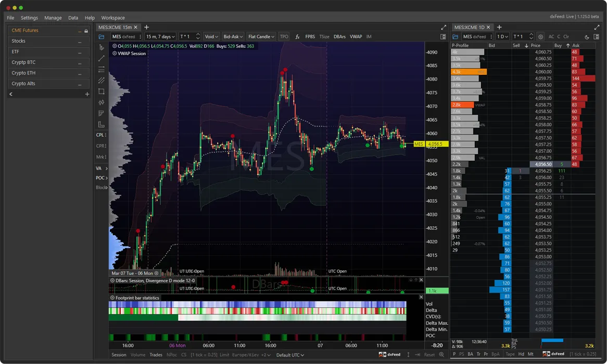The image size is (607, 364).
Task: Select the Stocks watchlist entry
Action: pyautogui.click(x=19, y=41)
